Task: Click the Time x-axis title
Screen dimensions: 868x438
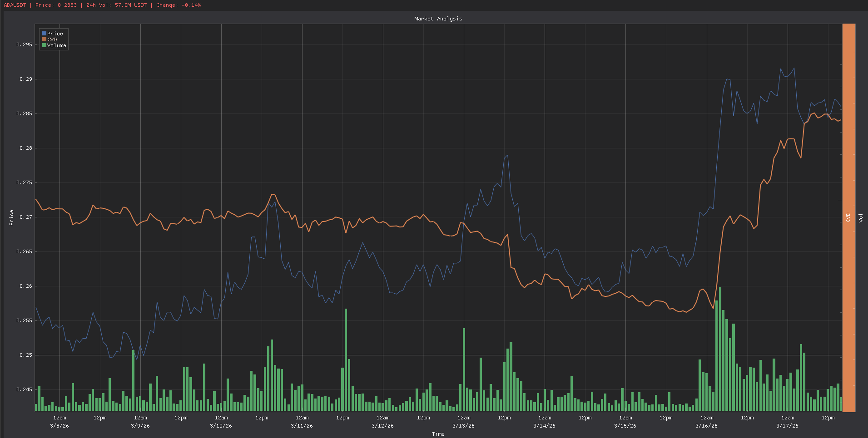Action: 438,434
